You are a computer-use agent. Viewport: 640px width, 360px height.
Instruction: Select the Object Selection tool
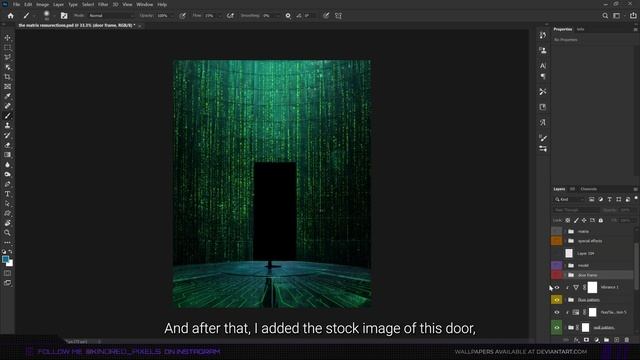tap(7, 67)
